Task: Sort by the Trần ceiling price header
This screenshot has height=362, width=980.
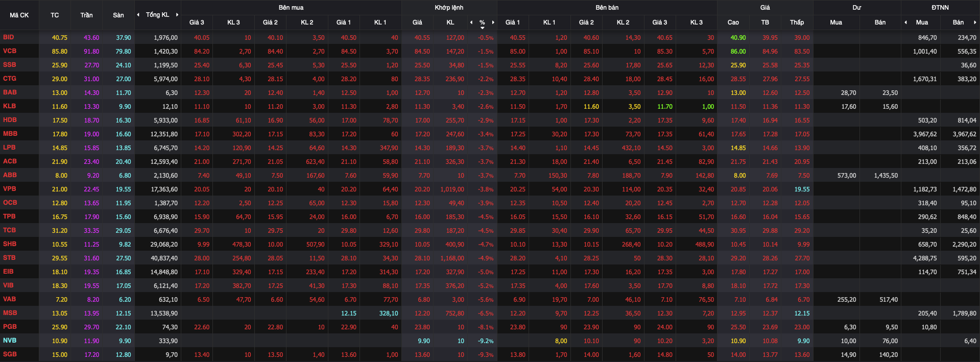Action: click(86, 15)
